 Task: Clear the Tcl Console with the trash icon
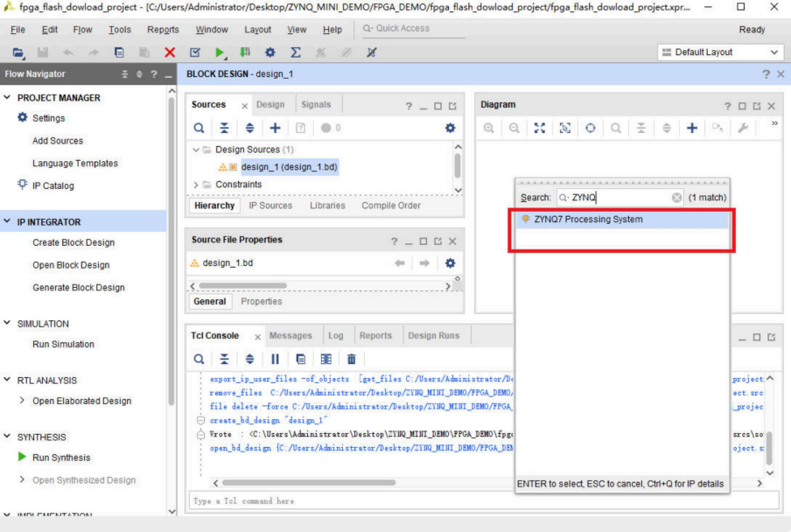click(352, 359)
